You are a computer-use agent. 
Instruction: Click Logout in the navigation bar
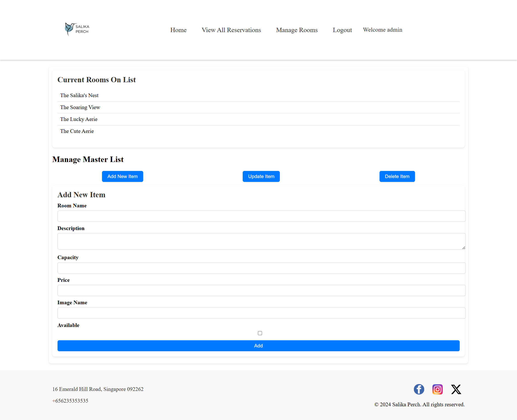pos(342,30)
